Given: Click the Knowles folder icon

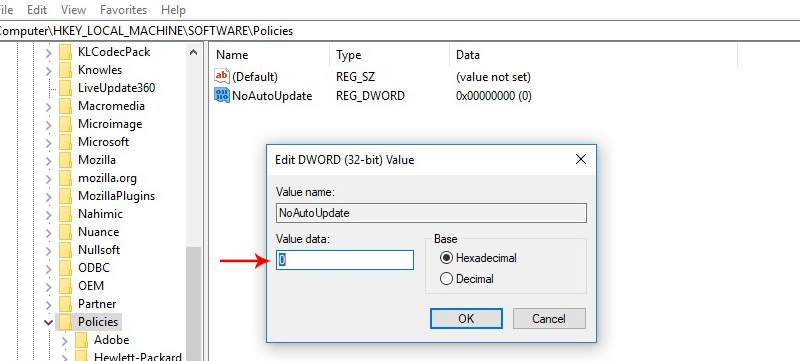Looking at the screenshot, I should tap(65, 70).
